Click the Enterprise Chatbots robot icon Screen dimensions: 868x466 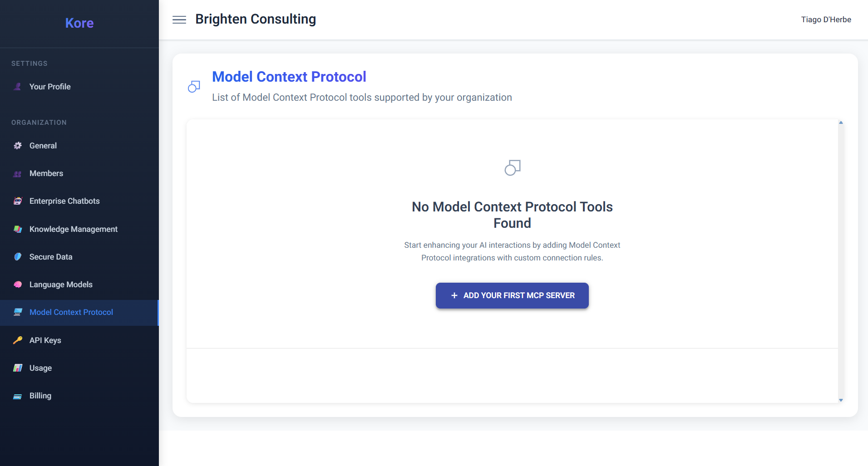coord(18,201)
